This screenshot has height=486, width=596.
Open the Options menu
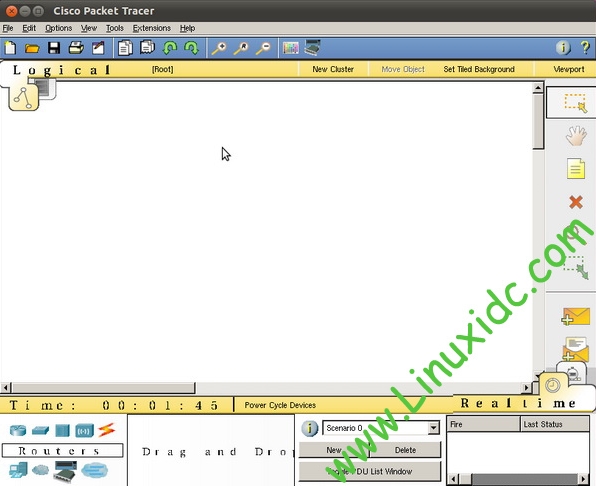59,28
